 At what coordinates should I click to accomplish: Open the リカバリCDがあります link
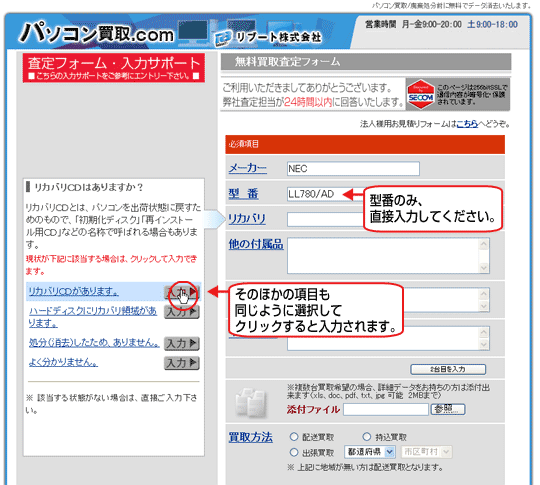click(x=73, y=291)
